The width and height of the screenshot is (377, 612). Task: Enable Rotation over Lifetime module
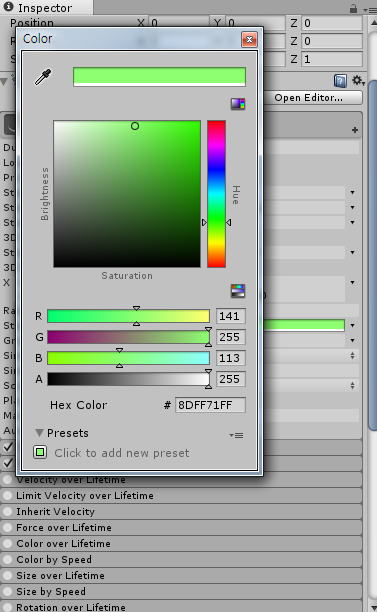pyautogui.click(x=7, y=607)
